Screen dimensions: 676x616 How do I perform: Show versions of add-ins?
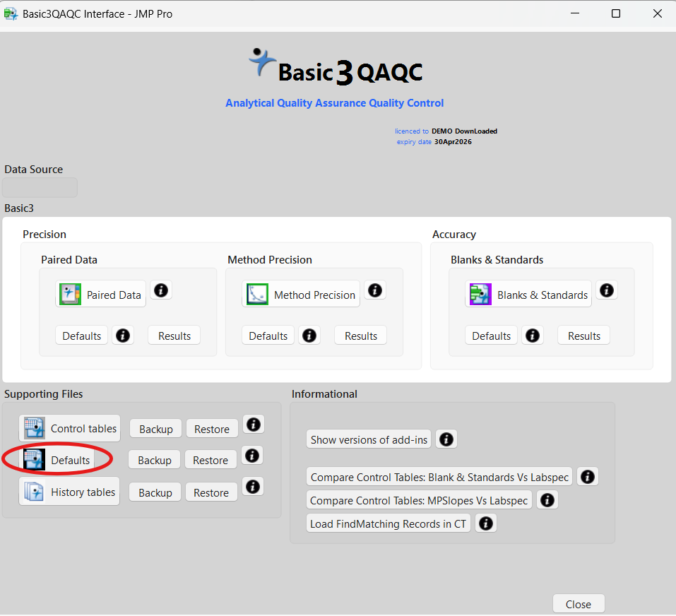[368, 439]
